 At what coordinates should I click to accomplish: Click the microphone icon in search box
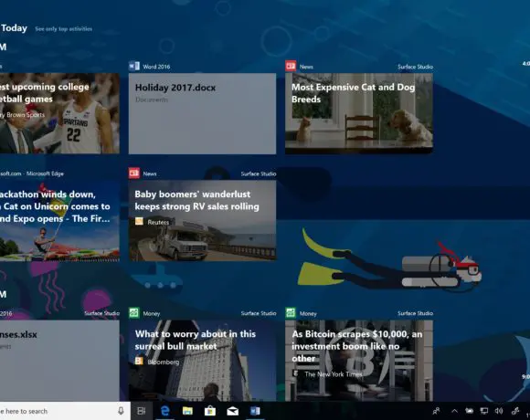121,411
